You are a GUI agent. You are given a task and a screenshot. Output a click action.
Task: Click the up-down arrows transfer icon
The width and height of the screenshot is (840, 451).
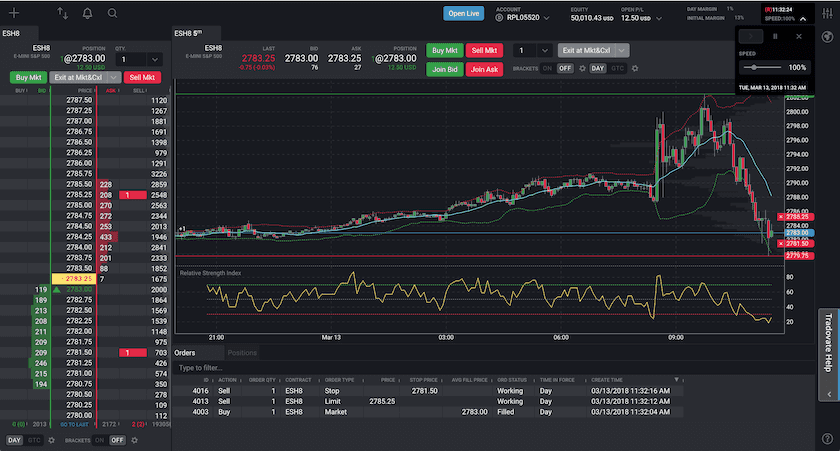tap(63, 14)
